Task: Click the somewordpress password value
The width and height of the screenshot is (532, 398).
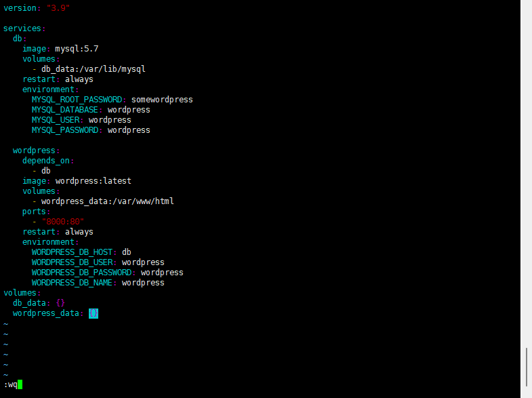Action: point(162,100)
